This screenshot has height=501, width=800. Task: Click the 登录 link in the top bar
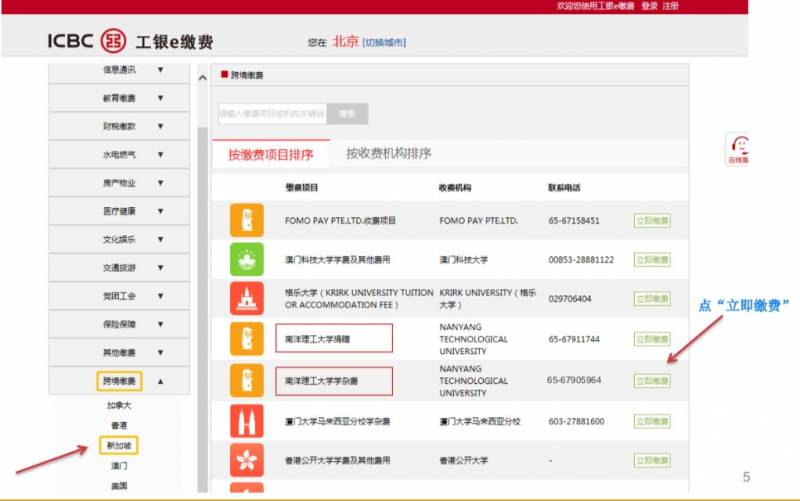pos(649,6)
